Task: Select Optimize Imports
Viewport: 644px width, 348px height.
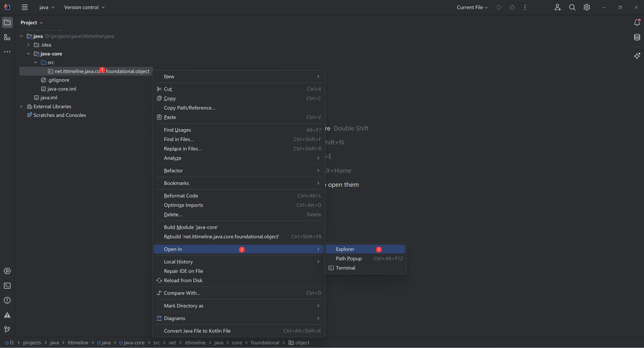Action: tap(238, 205)
